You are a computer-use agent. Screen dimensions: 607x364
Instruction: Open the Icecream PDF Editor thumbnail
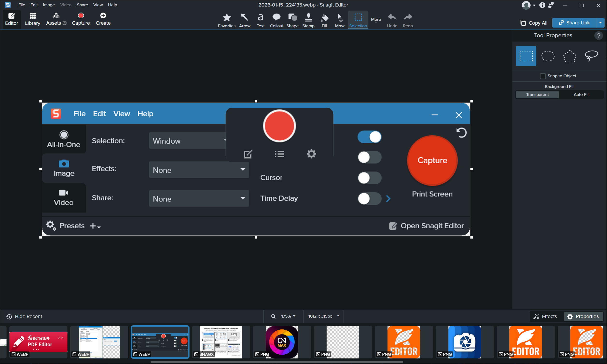click(38, 342)
